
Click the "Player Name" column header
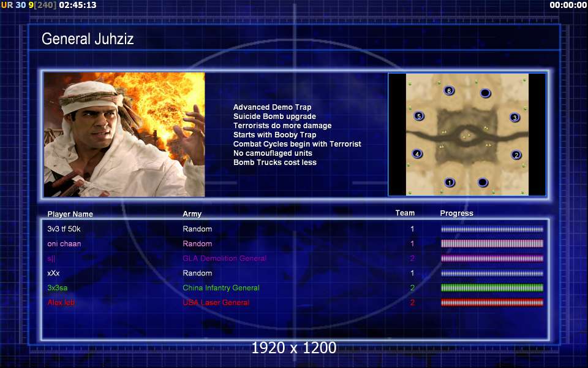[70, 214]
